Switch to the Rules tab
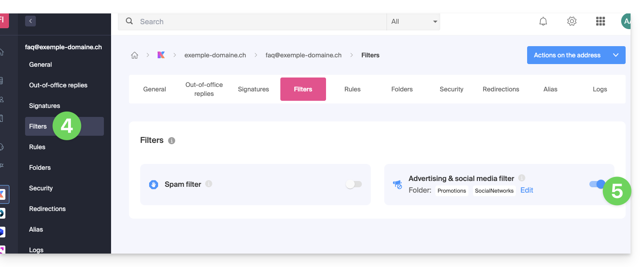Screen dimensions: 644x267 tap(352, 89)
